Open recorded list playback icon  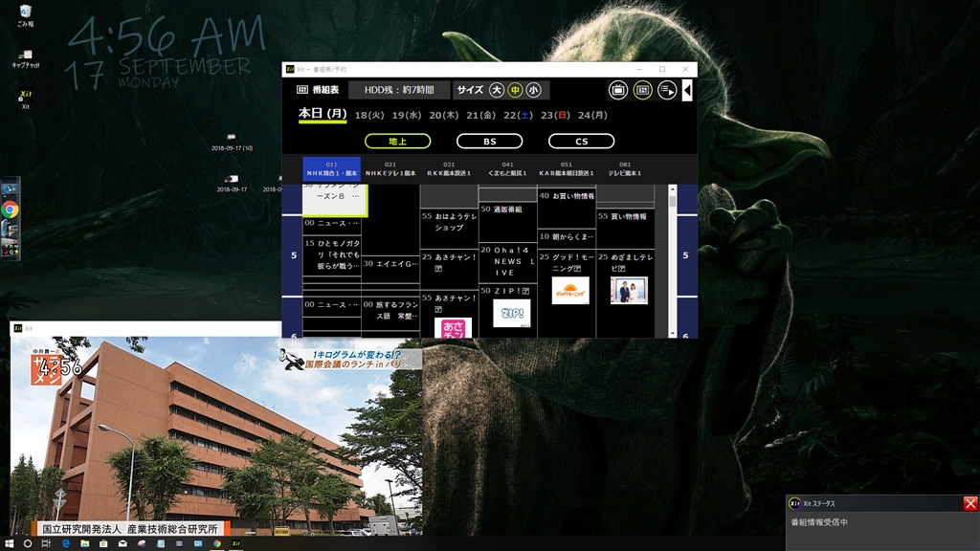pyautogui.click(x=667, y=90)
